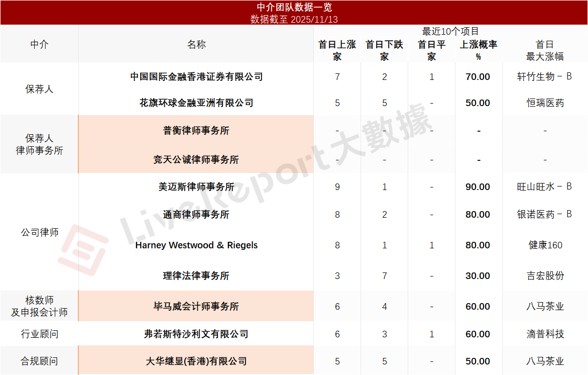Click first-day gain count 9 for 美迈斯

pos(337,186)
